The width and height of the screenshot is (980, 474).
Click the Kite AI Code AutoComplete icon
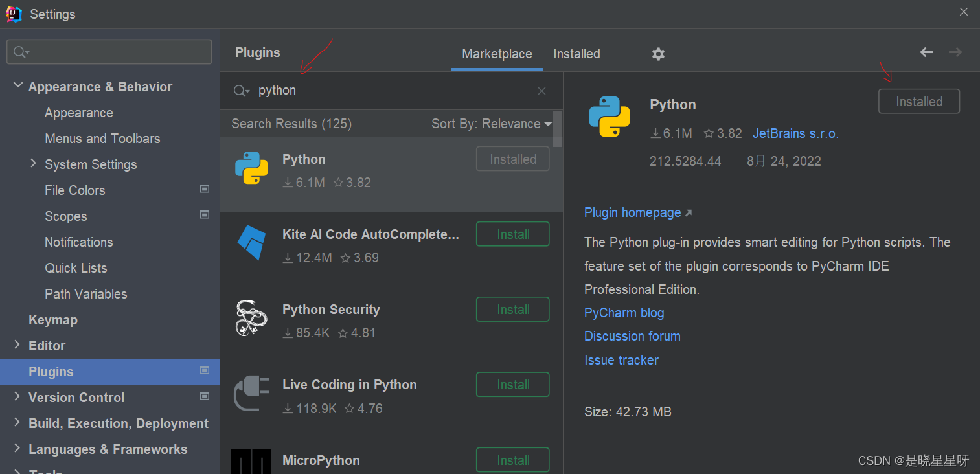251,244
